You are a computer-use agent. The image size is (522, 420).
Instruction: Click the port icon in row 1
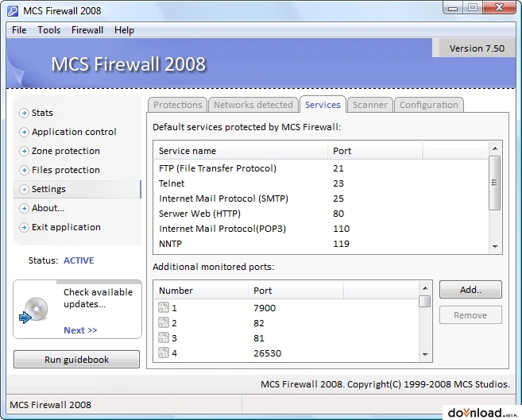164,307
